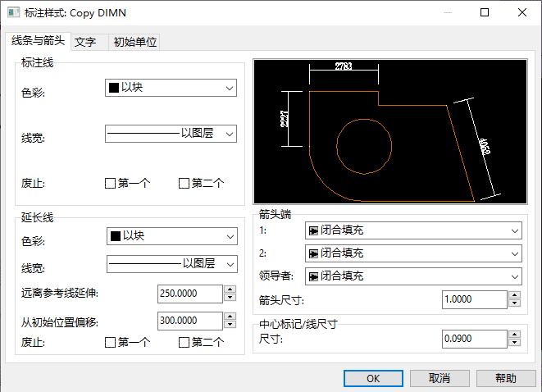Decrease 中心标记 尺寸 with the down arrow
Screen dimensions: 542x392
point(514,342)
